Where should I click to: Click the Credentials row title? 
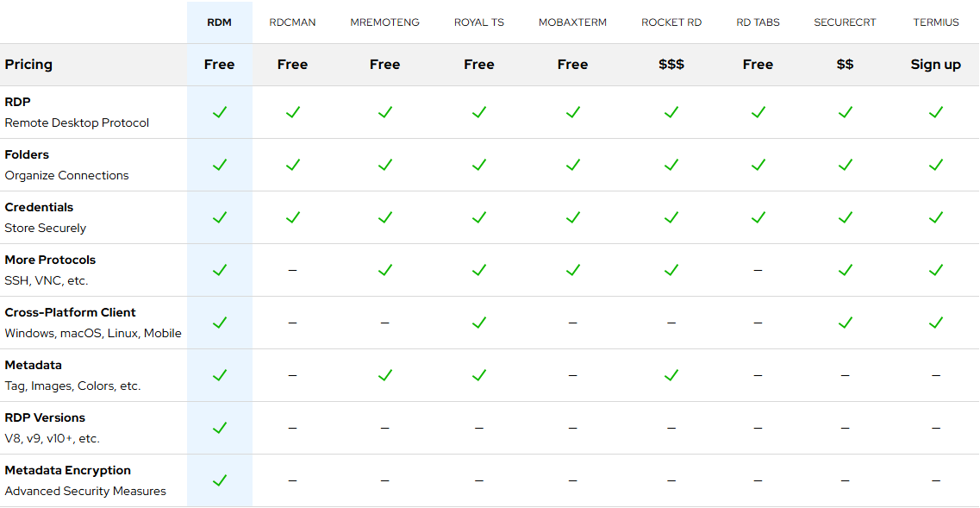point(39,207)
